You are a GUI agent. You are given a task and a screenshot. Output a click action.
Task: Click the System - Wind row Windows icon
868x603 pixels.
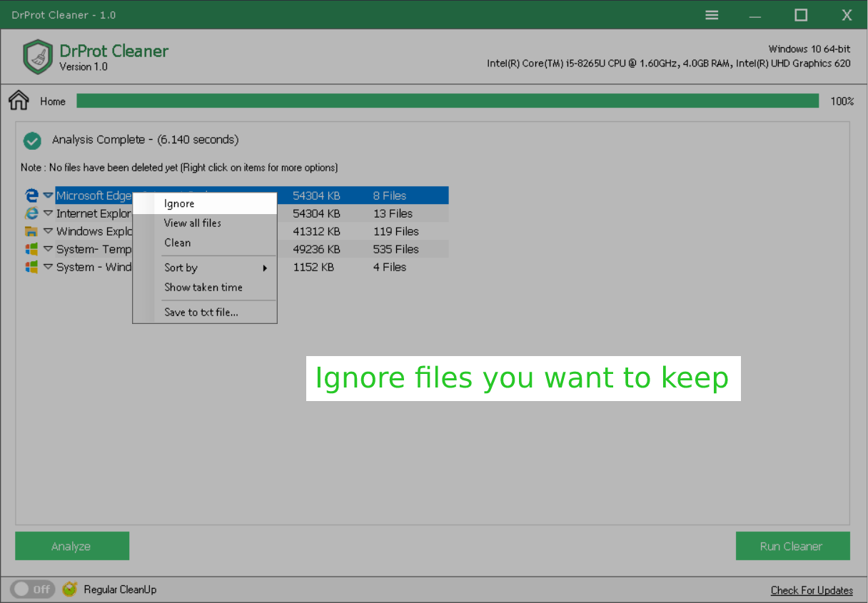(x=31, y=267)
